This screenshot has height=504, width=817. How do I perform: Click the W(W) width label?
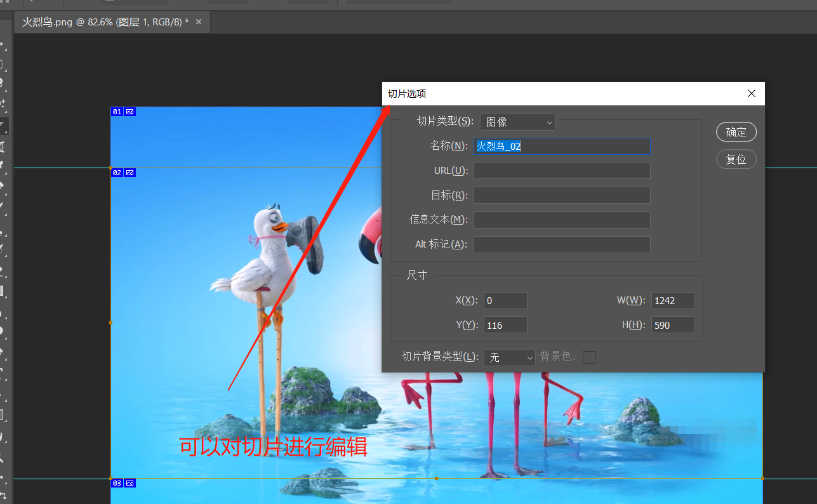(631, 300)
